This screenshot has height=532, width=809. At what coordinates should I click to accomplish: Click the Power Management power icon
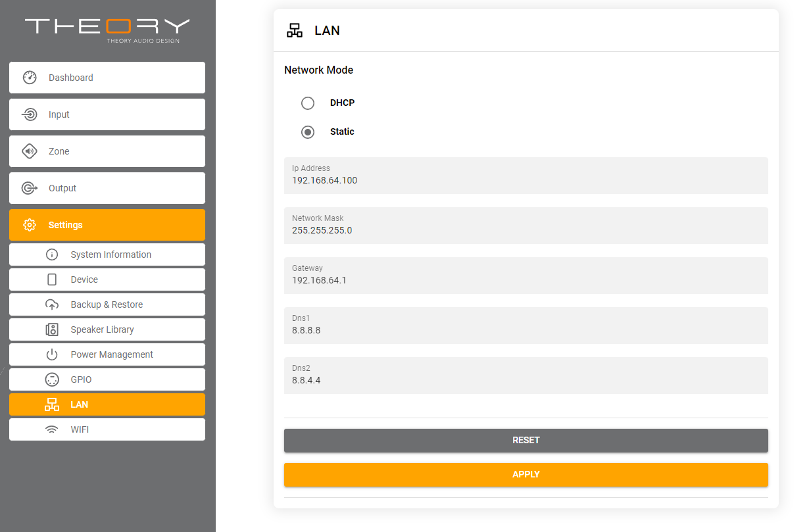click(x=52, y=354)
